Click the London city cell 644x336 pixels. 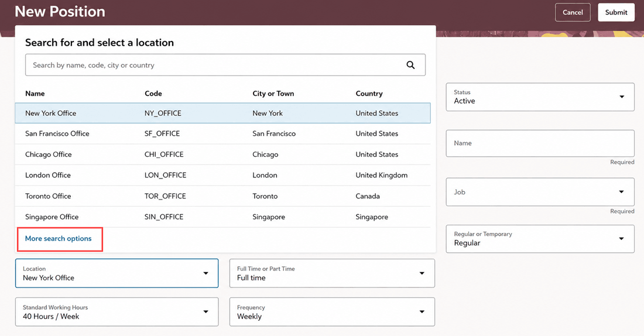[265, 176]
